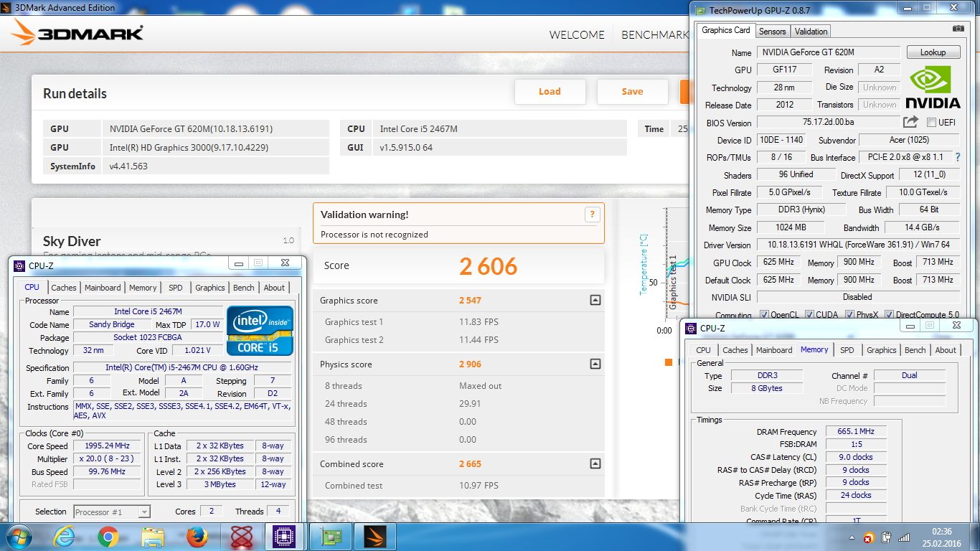Click the red atom-shaped taskbar icon

click(x=240, y=537)
